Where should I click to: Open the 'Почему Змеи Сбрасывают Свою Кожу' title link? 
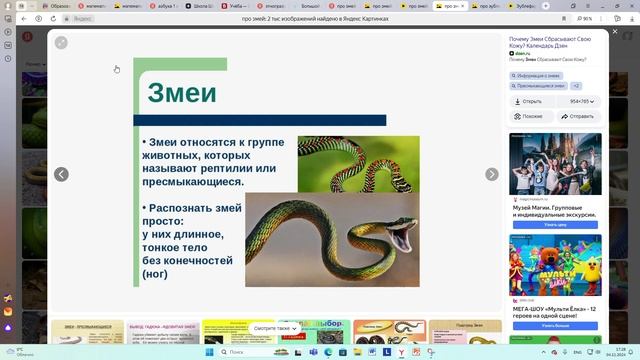pos(549,42)
